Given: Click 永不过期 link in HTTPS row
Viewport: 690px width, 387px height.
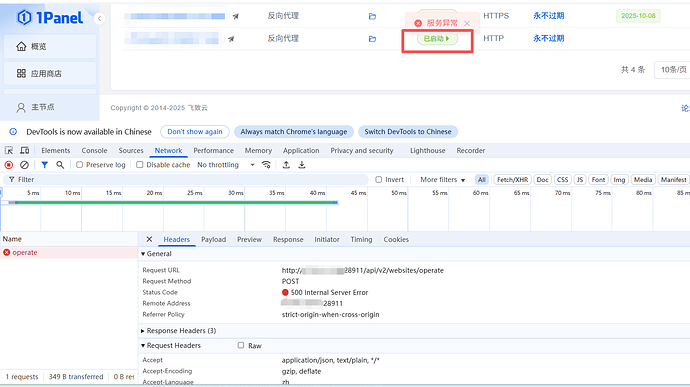Looking at the screenshot, I should [x=549, y=16].
